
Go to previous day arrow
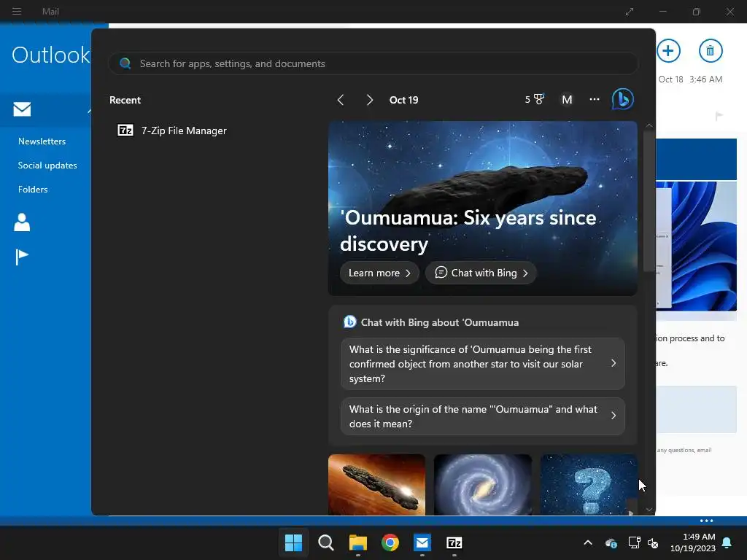coord(340,99)
